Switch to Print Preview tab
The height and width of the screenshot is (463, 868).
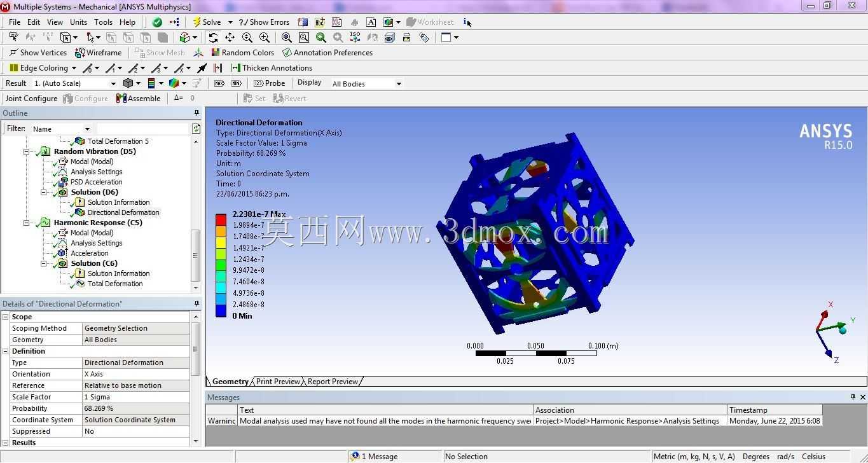point(278,382)
